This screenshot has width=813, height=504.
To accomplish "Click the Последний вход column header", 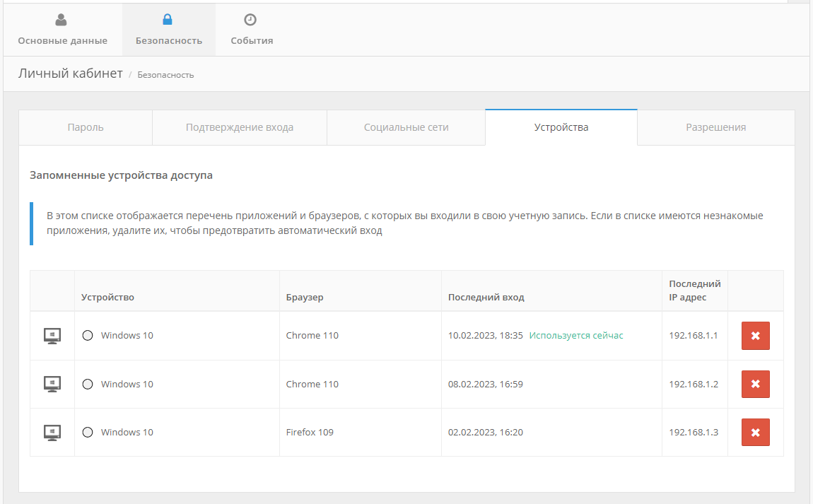I will 486,297.
